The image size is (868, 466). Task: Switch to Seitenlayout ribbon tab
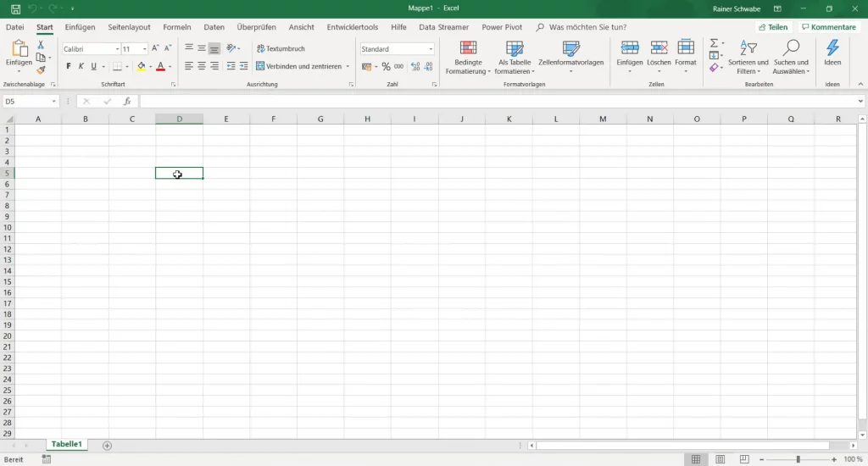coord(129,27)
